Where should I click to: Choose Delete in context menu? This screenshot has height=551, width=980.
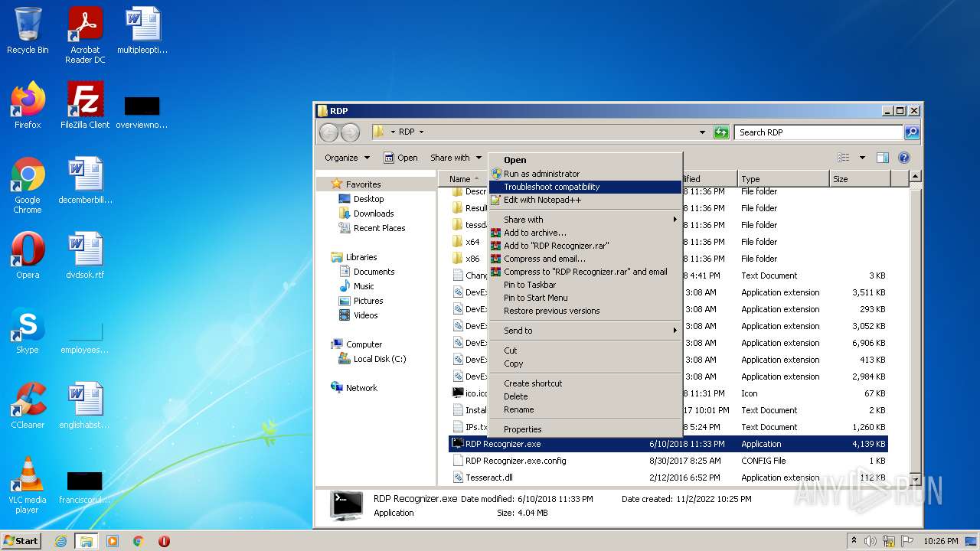pos(585,396)
